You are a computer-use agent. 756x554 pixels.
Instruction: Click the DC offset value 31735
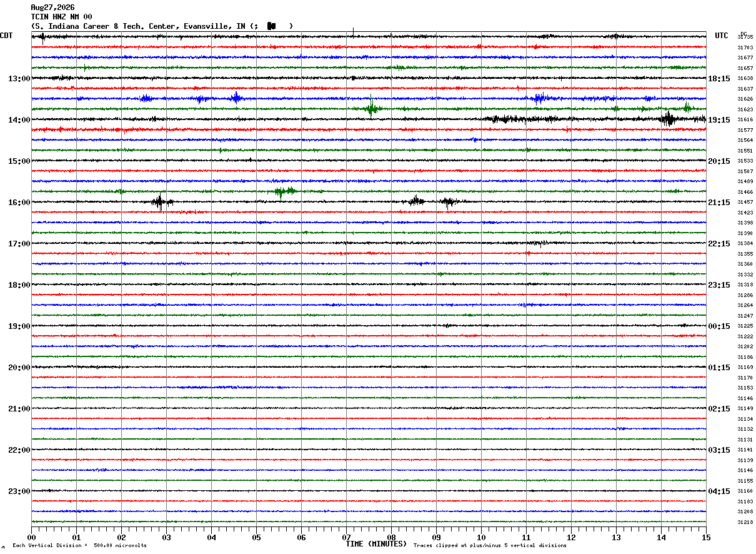pyautogui.click(x=745, y=38)
